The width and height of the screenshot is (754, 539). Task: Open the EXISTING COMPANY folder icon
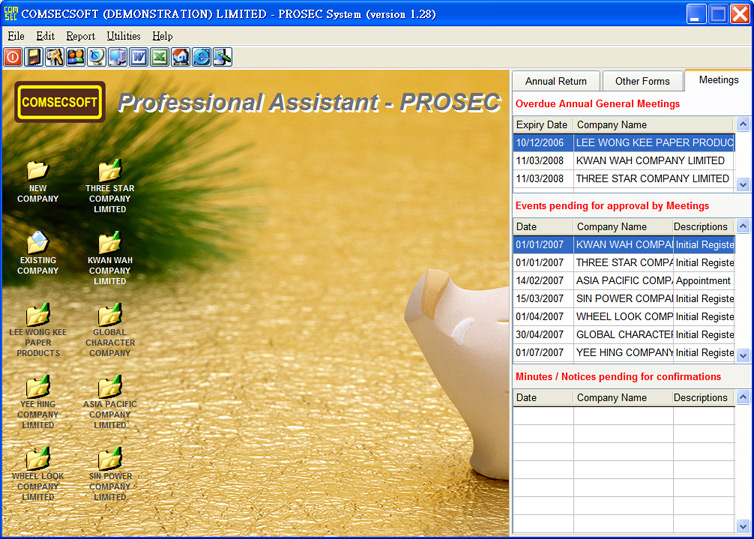pos(38,243)
